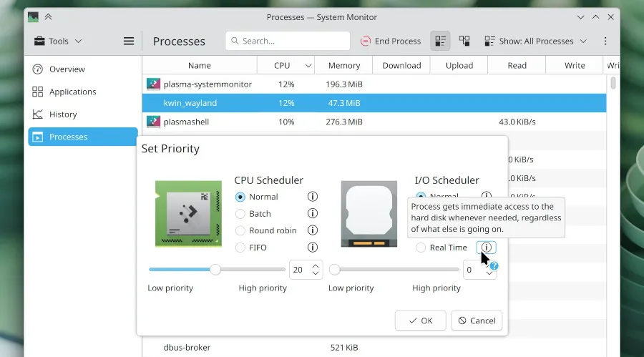This screenshot has height=357, width=644.
Task: Go to Applications in the sidebar
Action: 72,92
